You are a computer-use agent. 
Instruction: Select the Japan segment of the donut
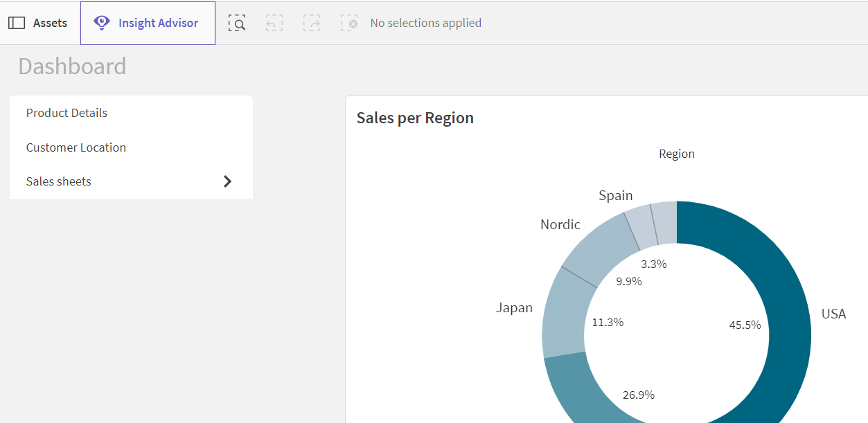pyautogui.click(x=563, y=320)
